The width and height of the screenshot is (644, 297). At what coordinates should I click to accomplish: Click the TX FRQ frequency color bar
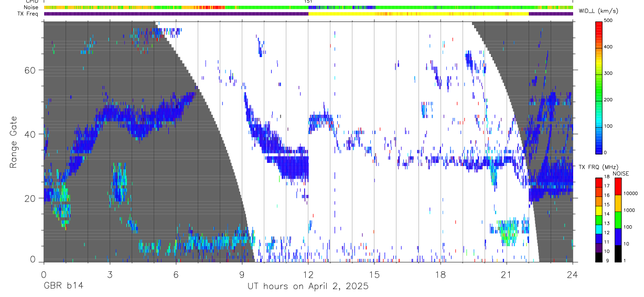click(x=599, y=220)
